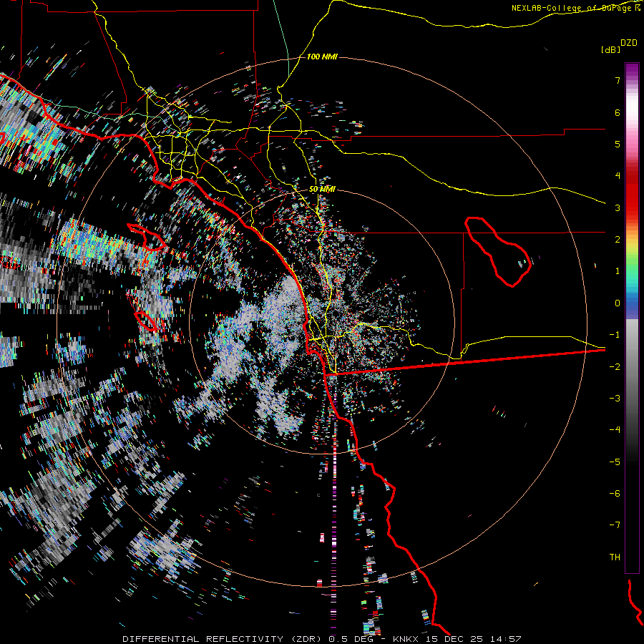Select the "5" tick label on the color scale
Screen dimensions: 644x644
click(x=618, y=144)
